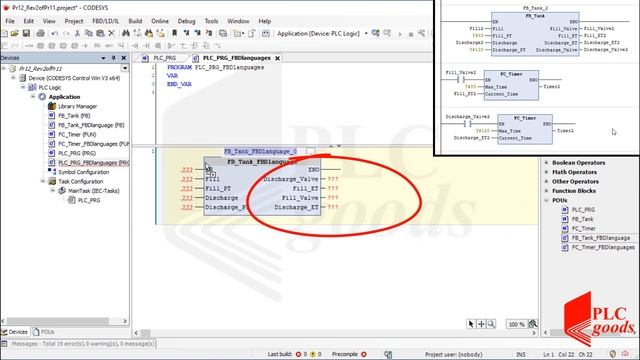
Task: Click the ??? input beside Fill_PT
Action: 187,188
